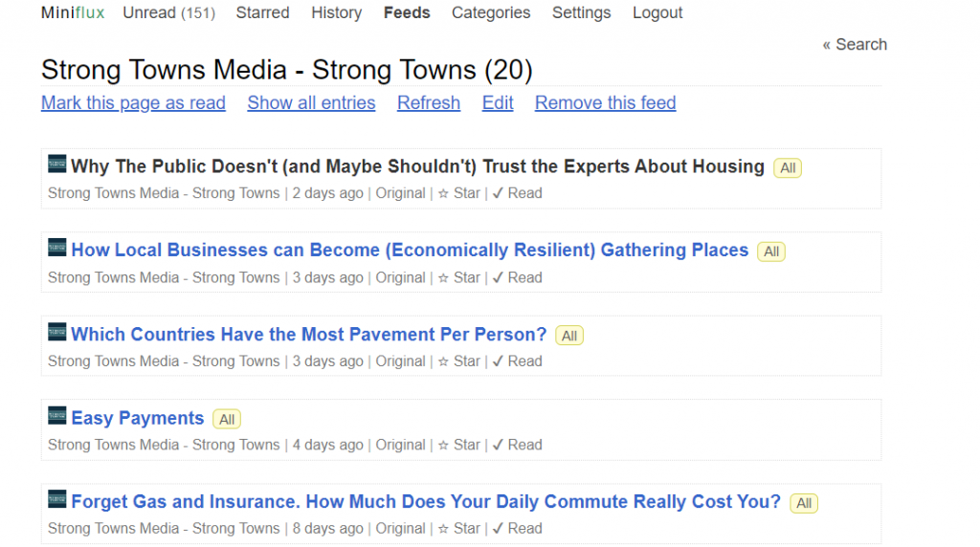Mark 'How Local Businesses' entry as read

click(518, 278)
